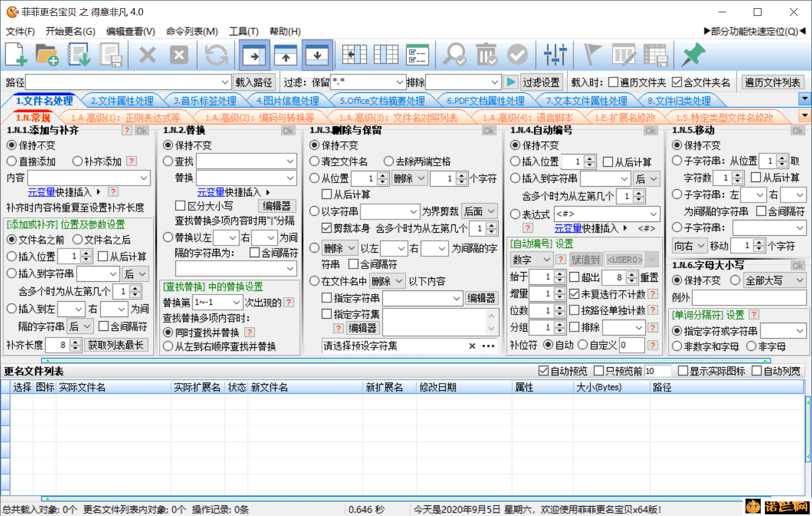The height and width of the screenshot is (516, 812).
Task: Select the 清空文件名 radio option
Action: click(x=315, y=162)
